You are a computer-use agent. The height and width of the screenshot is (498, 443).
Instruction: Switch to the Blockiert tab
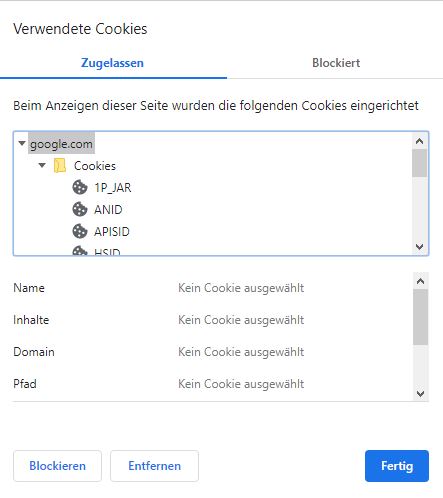tap(336, 63)
